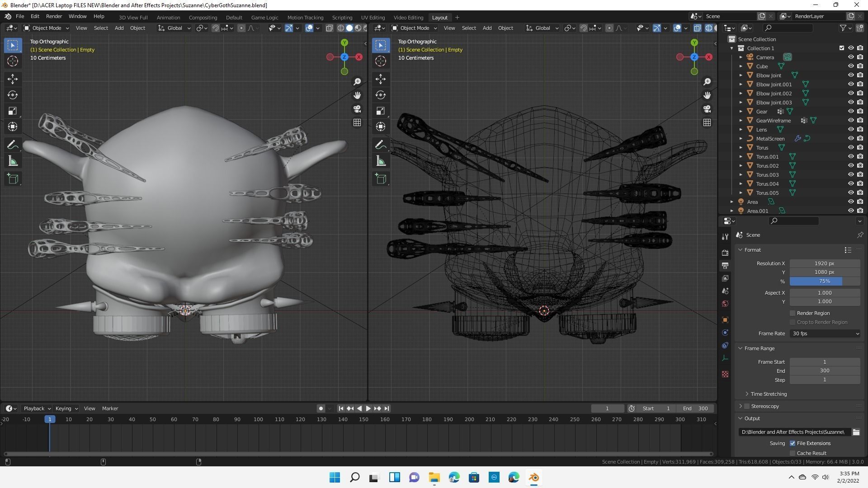868x488 pixels.
Task: Expand the Elbow Joint tree item
Action: 741,75
